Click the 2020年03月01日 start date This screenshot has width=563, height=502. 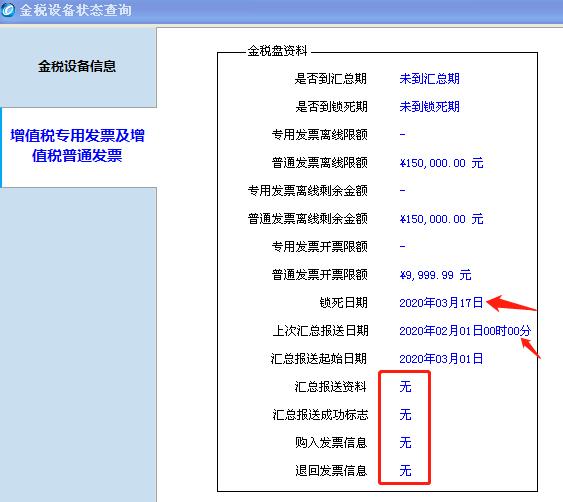tap(441, 359)
